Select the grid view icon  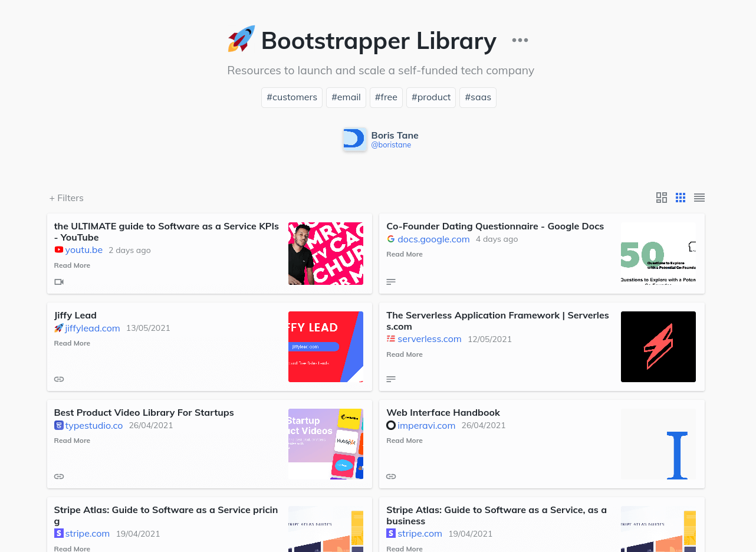[681, 198]
